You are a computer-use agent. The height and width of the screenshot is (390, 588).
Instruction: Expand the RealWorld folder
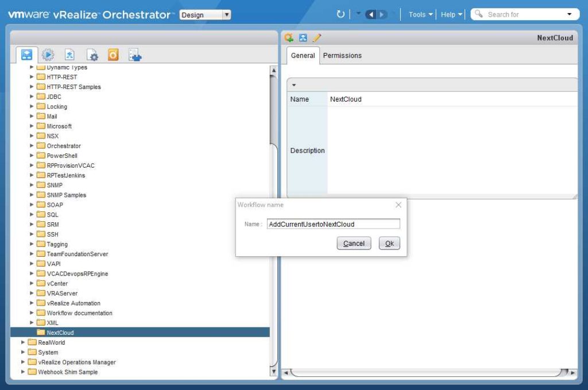point(23,342)
